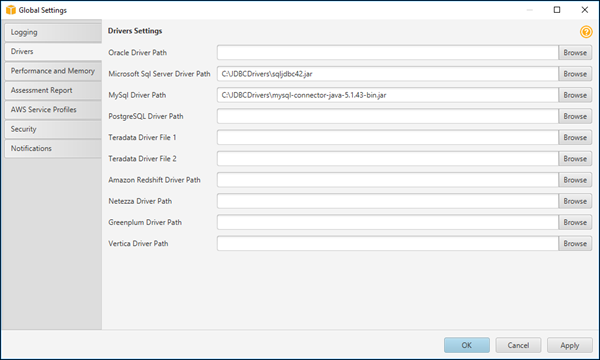Click the MySql Driver Path field

tap(388, 95)
